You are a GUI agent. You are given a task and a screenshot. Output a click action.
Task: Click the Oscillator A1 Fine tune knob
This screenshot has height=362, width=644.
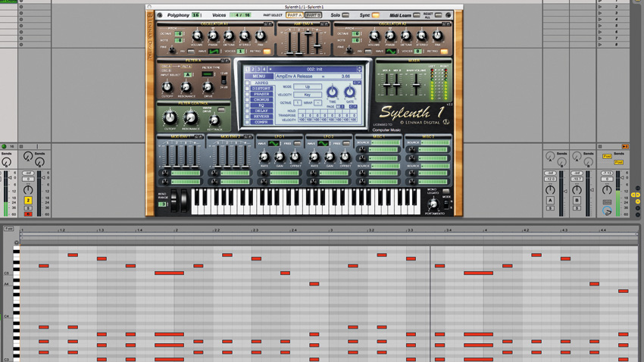click(x=172, y=51)
